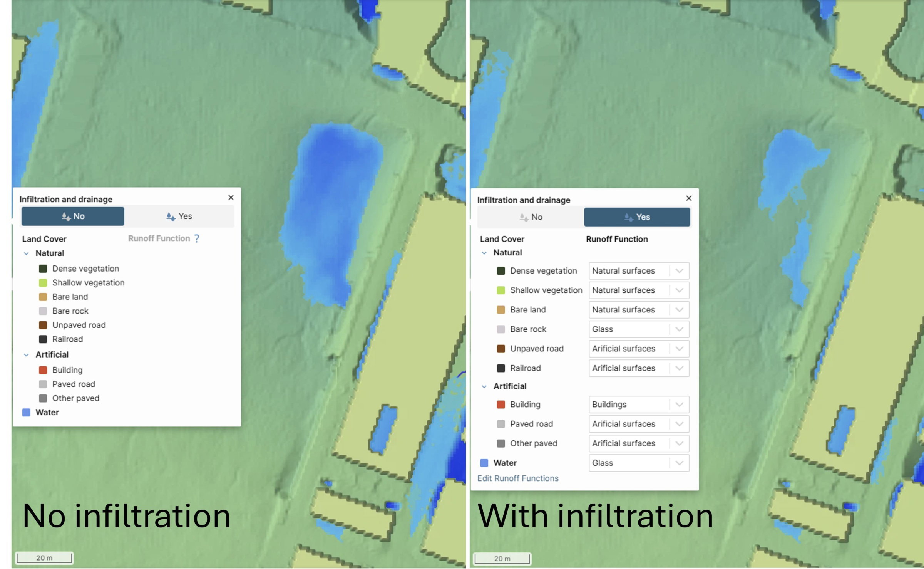
Task: Select No in the left infiltration panel
Action: tap(73, 216)
